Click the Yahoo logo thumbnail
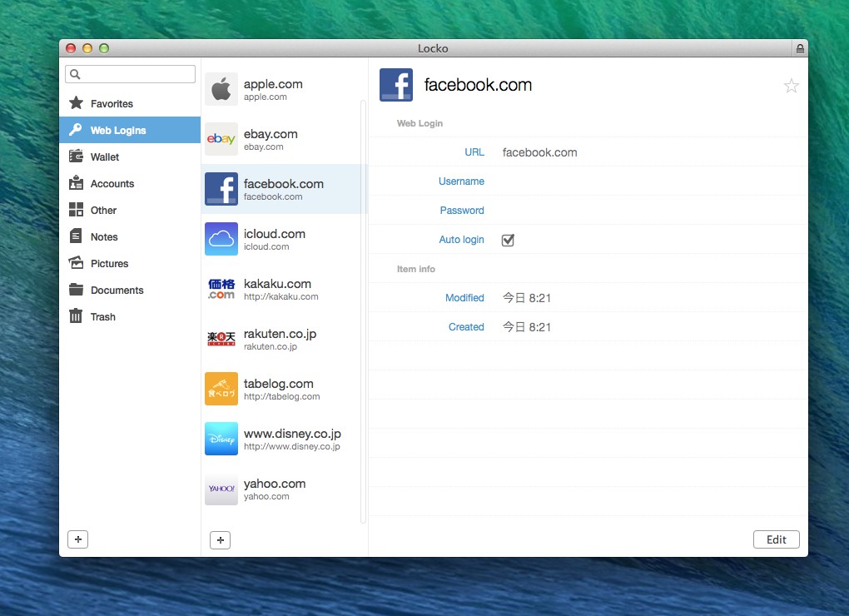 221,489
